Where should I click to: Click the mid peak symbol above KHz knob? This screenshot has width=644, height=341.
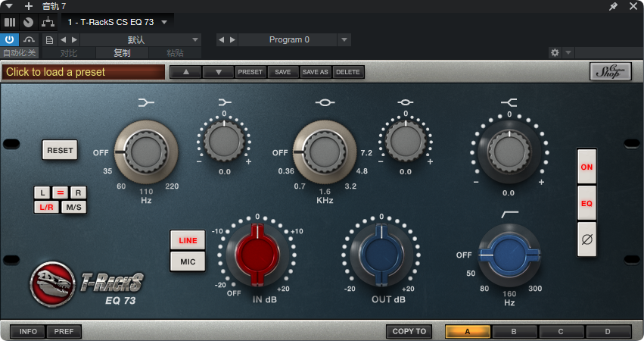[325, 102]
